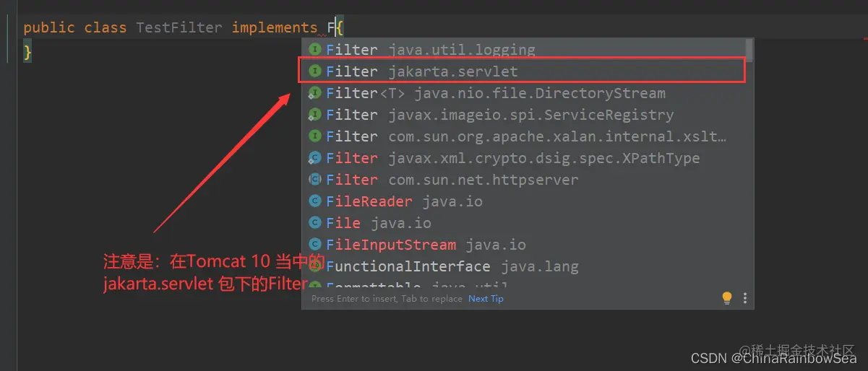Image resolution: width=868 pixels, height=371 pixels.
Task: Click the completion list scrollbar thumb
Action: [x=749, y=51]
